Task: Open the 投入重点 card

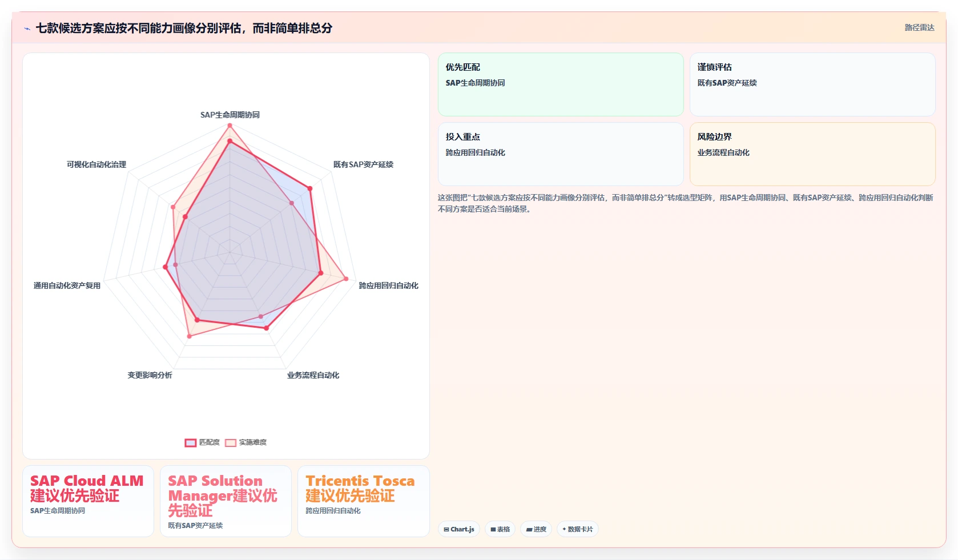Action: 561,154
